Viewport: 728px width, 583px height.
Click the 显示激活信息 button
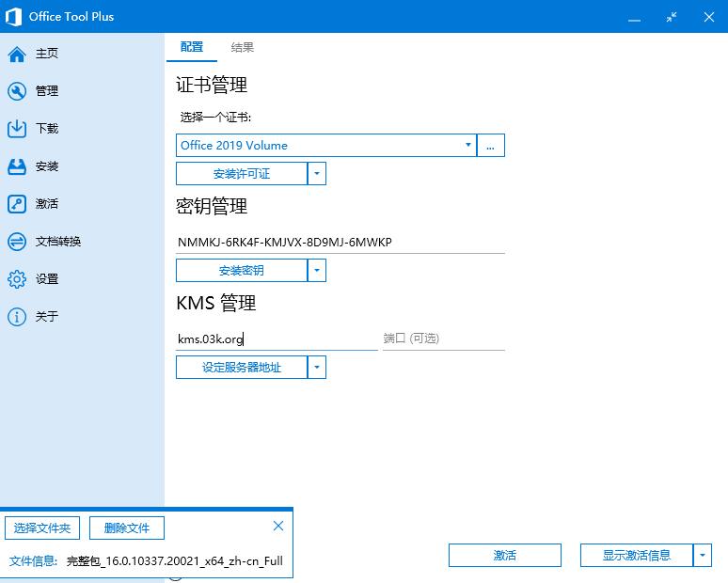(x=637, y=555)
